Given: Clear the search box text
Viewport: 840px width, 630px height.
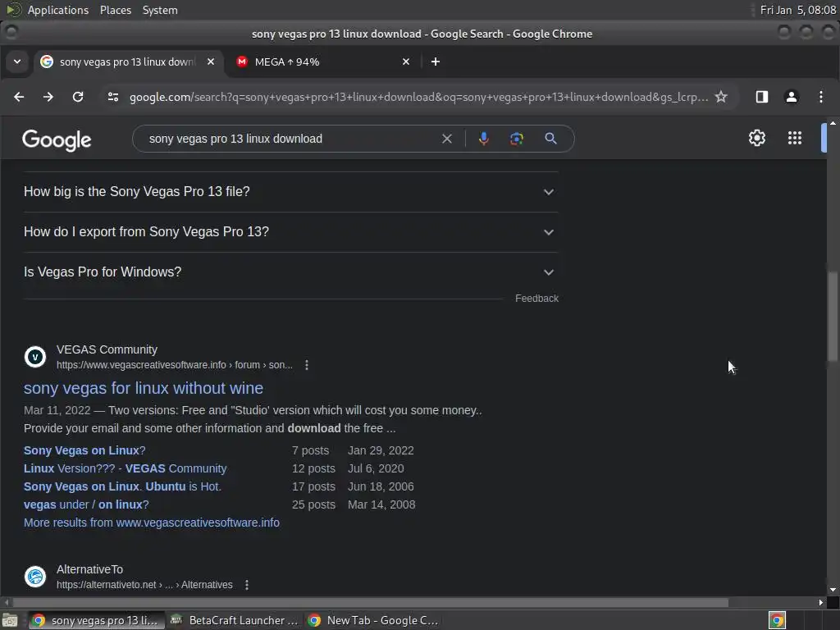Looking at the screenshot, I should 447,139.
